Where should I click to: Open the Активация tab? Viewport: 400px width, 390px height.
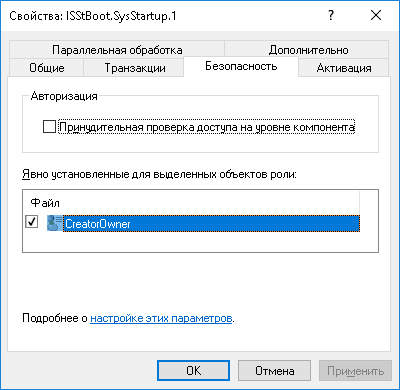tap(344, 68)
